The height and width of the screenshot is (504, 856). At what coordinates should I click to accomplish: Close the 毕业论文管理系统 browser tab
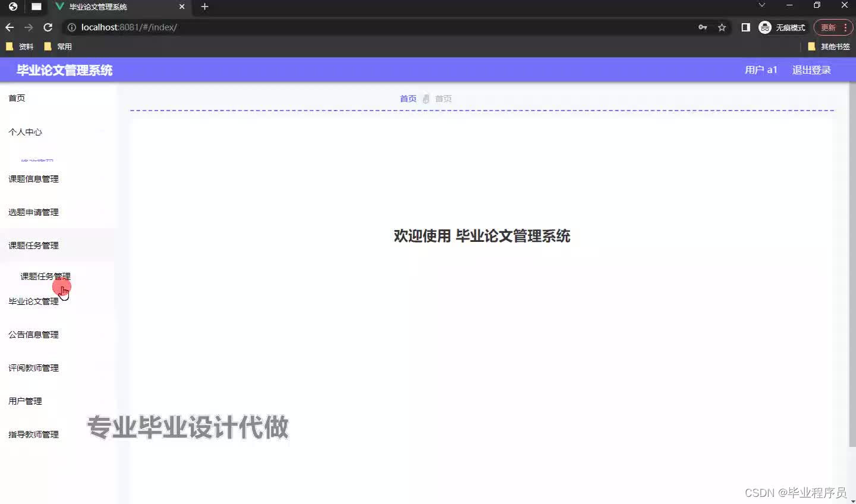click(x=182, y=7)
